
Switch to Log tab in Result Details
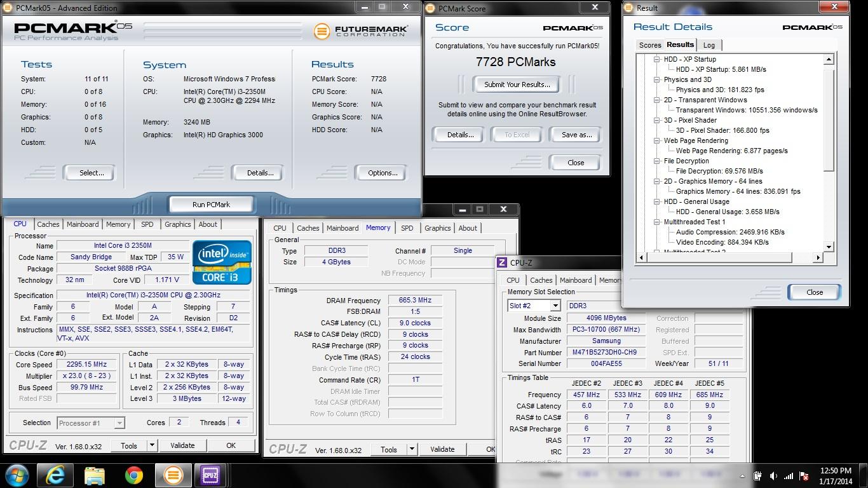click(x=709, y=45)
